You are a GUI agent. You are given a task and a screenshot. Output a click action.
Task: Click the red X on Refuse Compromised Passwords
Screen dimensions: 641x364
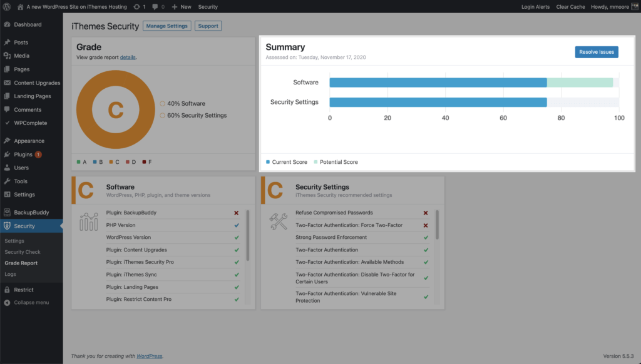point(426,213)
